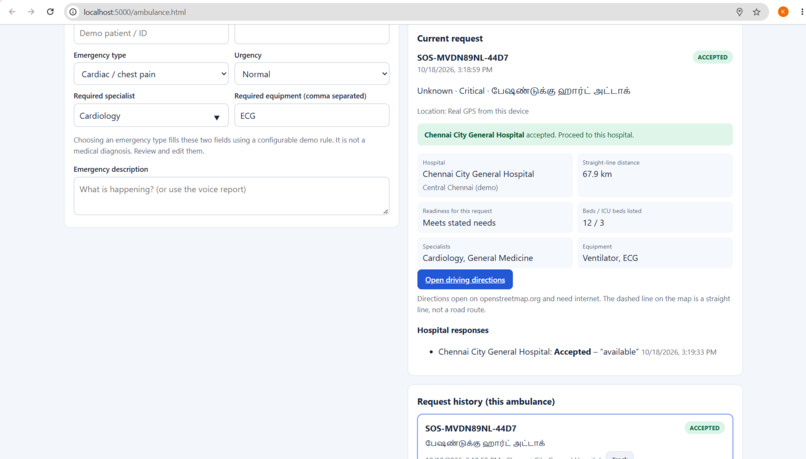This screenshot has height=459, width=806.
Task: Click the Emergency type label
Action: 100,55
